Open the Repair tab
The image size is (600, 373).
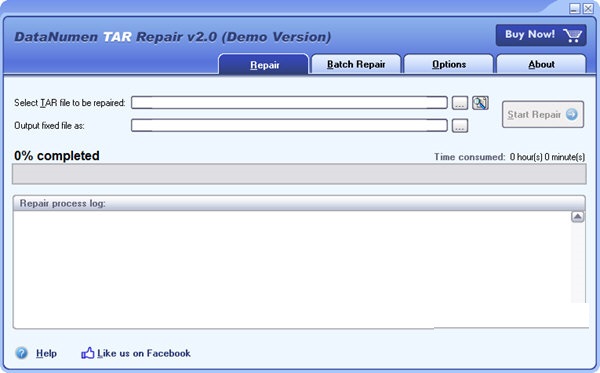(x=264, y=64)
